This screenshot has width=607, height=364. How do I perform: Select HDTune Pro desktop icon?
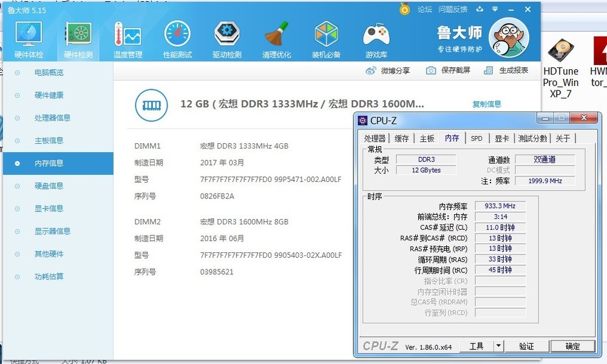560,69
